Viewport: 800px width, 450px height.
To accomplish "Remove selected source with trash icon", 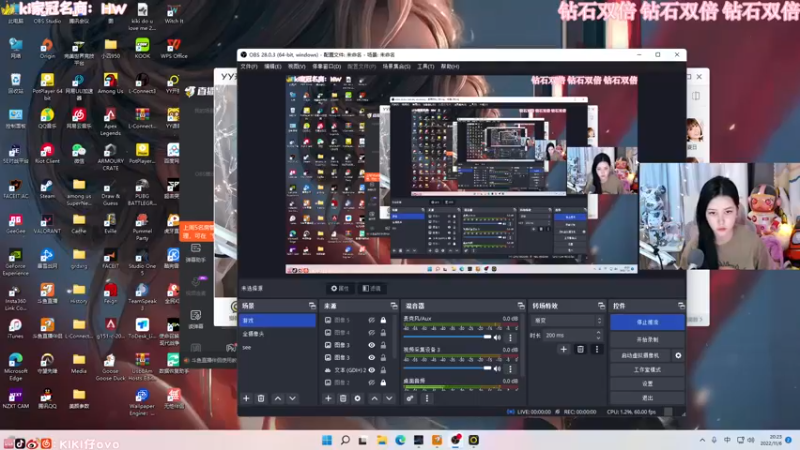I will (x=343, y=398).
